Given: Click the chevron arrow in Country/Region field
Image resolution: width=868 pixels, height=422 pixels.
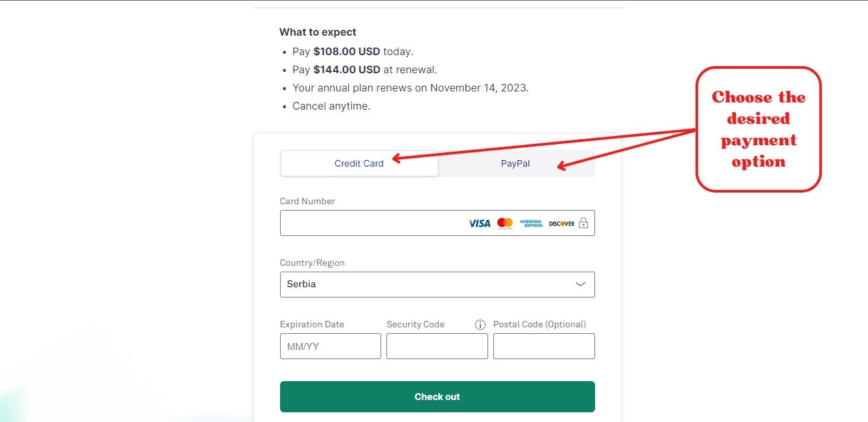Looking at the screenshot, I should pyautogui.click(x=581, y=285).
